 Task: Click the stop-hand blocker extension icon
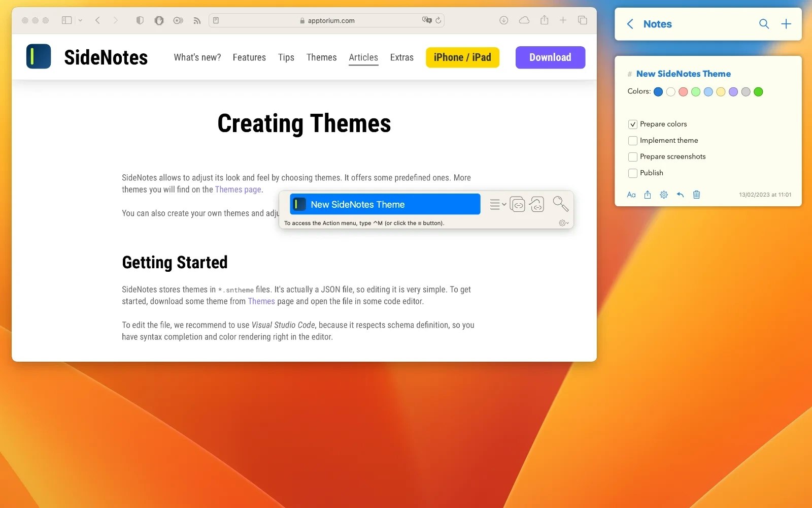159,20
